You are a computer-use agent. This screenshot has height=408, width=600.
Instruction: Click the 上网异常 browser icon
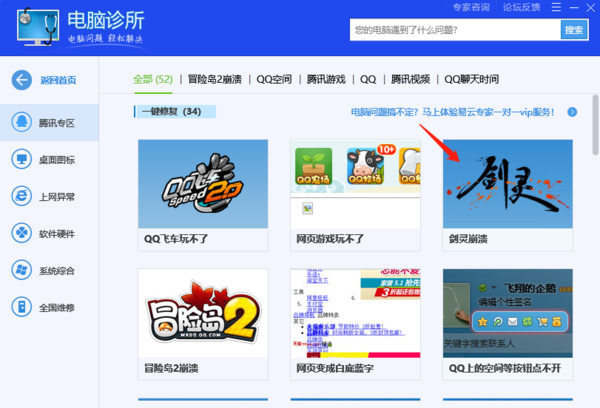(21, 196)
